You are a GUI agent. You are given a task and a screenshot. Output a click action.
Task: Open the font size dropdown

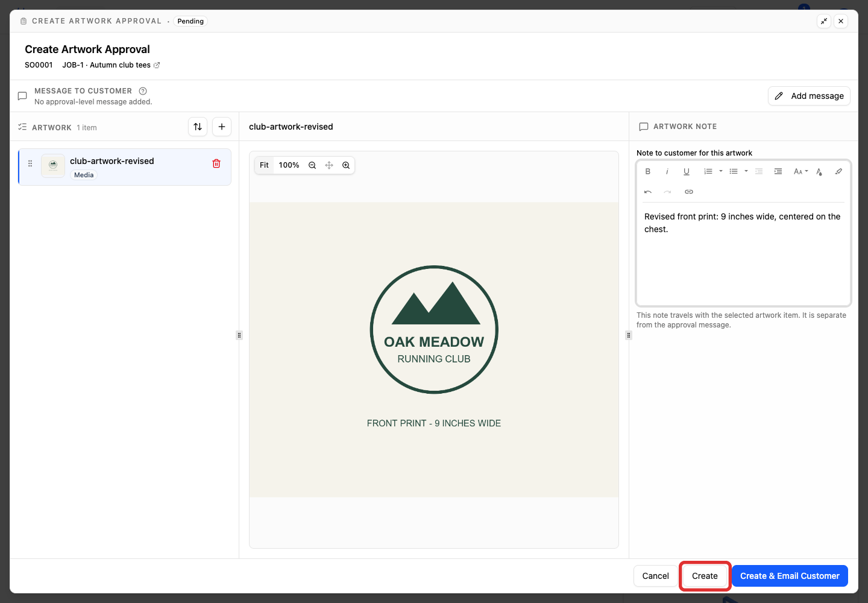(800, 171)
